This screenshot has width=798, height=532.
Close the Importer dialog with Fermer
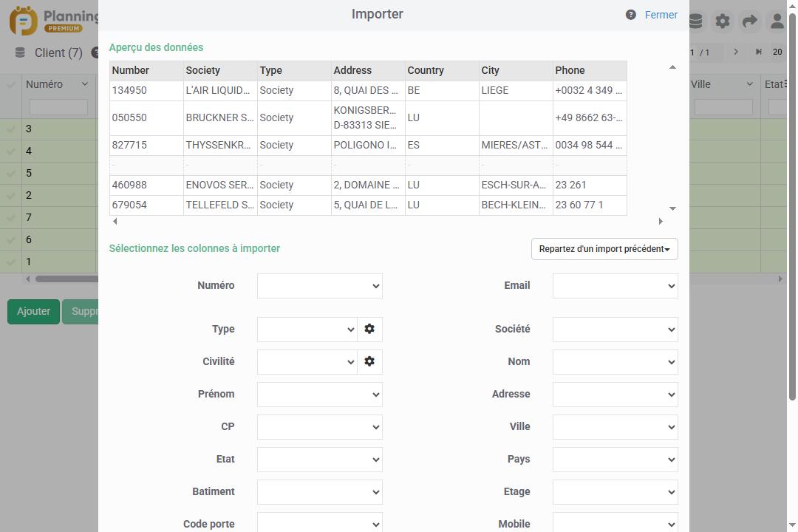661,15
